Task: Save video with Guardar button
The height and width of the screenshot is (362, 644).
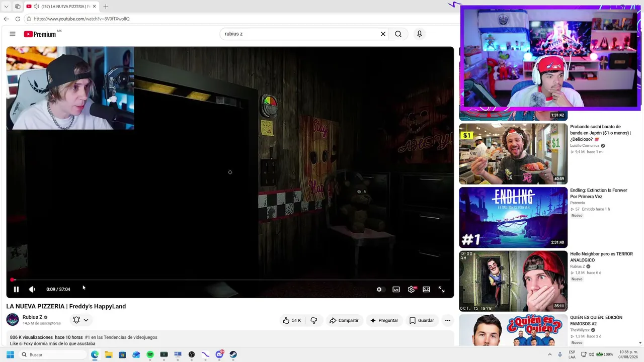Action: click(422, 320)
